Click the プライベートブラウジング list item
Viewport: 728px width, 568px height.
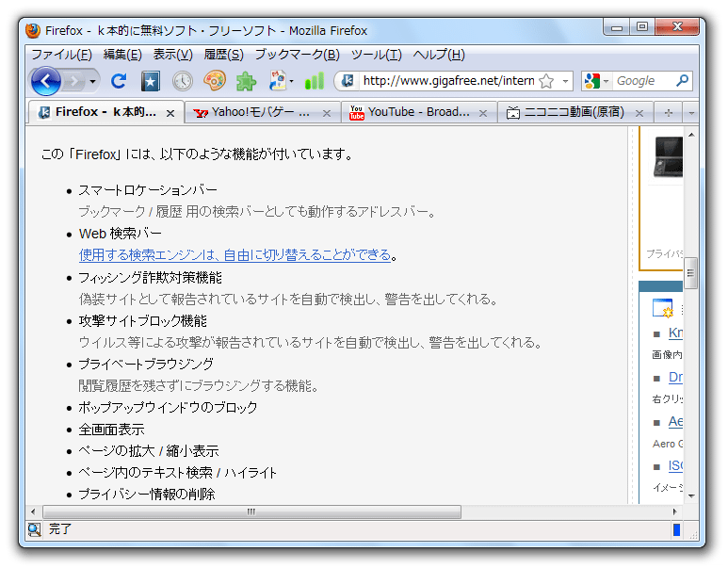tap(146, 365)
